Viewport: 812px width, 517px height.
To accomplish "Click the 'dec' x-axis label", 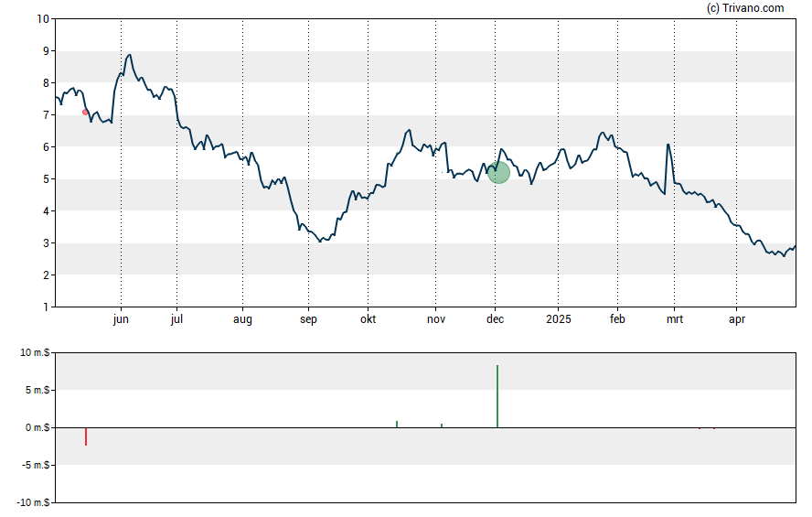I will pyautogui.click(x=495, y=319).
